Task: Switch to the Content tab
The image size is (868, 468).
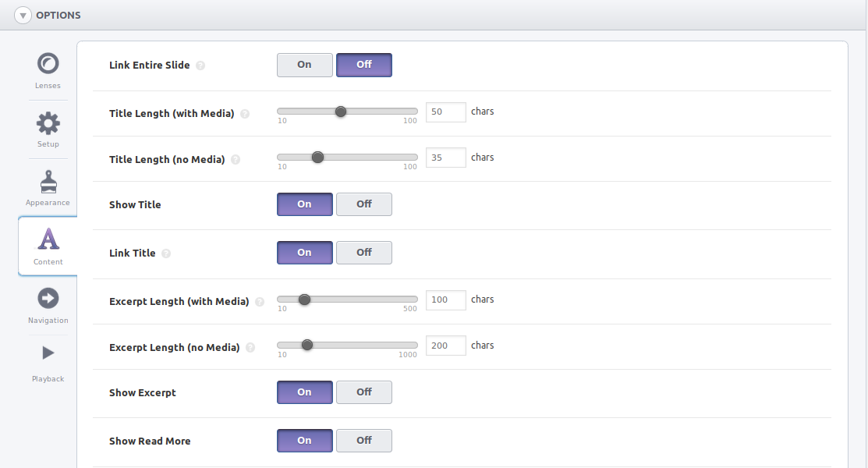Action: pos(48,246)
